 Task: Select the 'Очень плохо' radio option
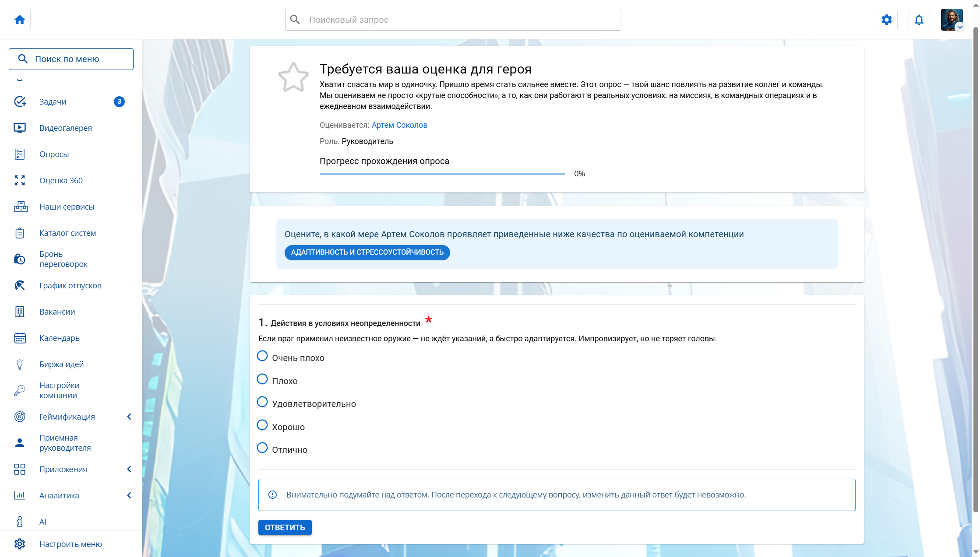(262, 356)
